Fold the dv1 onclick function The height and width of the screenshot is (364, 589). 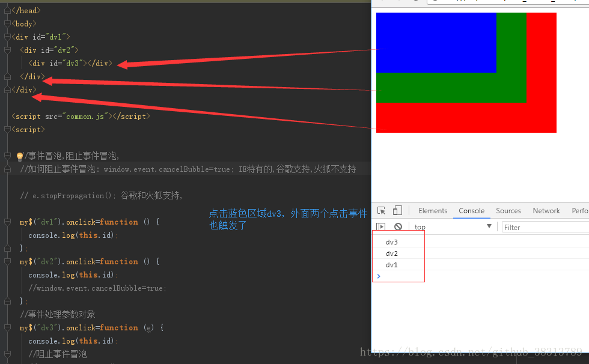[x=7, y=222]
